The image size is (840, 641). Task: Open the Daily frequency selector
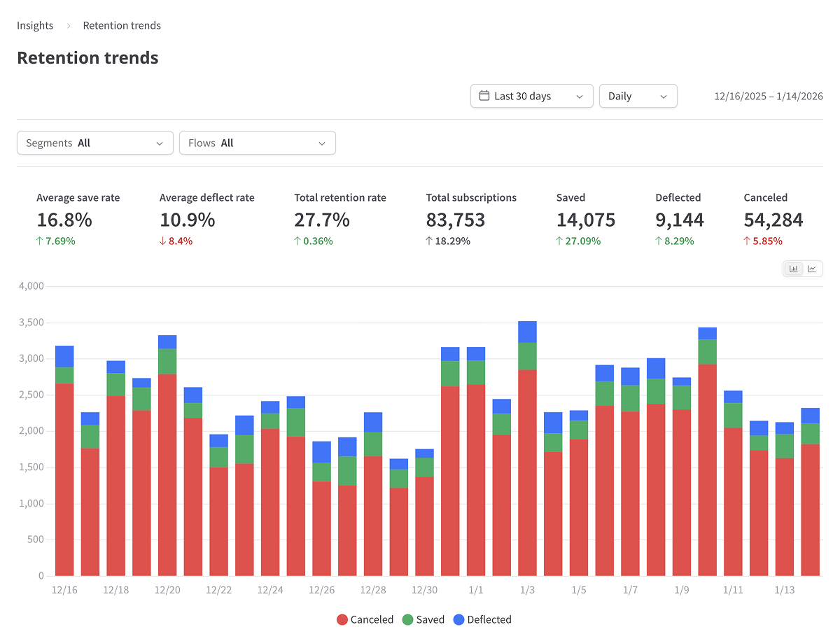click(638, 96)
